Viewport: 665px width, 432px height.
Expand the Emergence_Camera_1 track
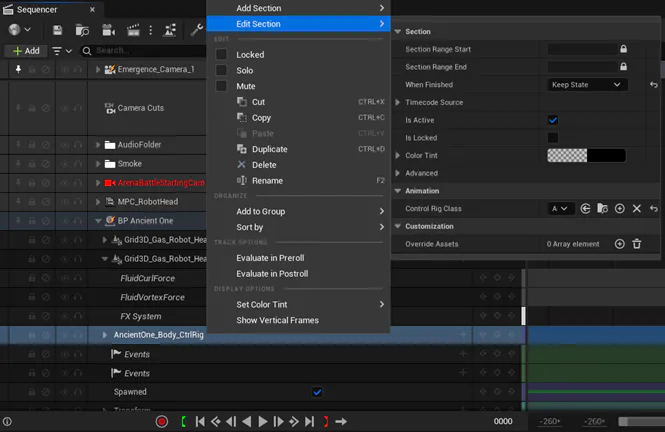pyautogui.click(x=98, y=69)
